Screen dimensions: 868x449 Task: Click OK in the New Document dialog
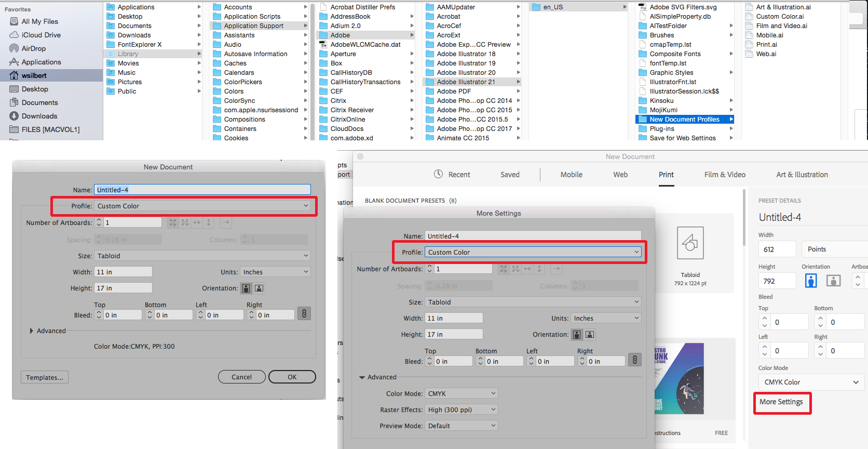tap(292, 377)
